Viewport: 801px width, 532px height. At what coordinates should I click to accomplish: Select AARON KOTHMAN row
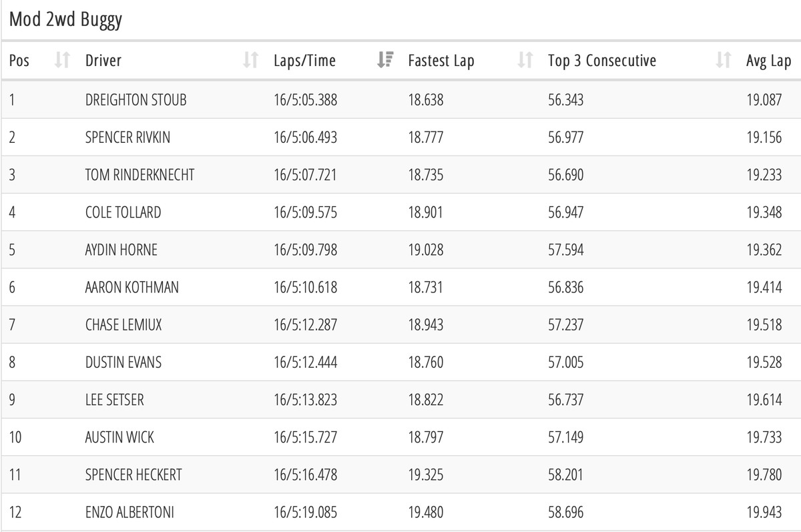click(x=400, y=288)
